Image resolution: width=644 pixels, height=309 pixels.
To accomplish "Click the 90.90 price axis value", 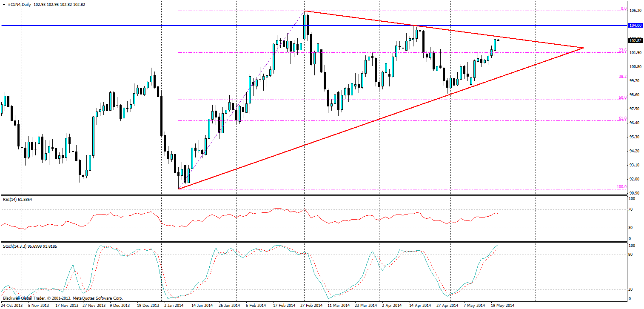I will 635,193.
